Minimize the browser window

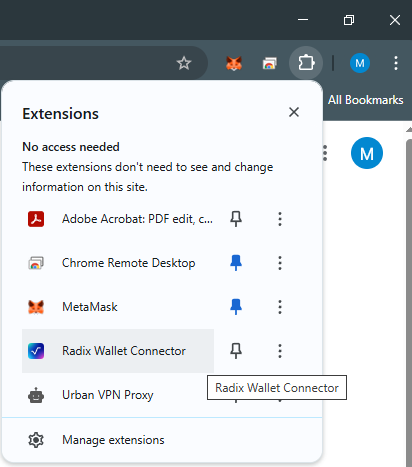pyautogui.click(x=303, y=20)
